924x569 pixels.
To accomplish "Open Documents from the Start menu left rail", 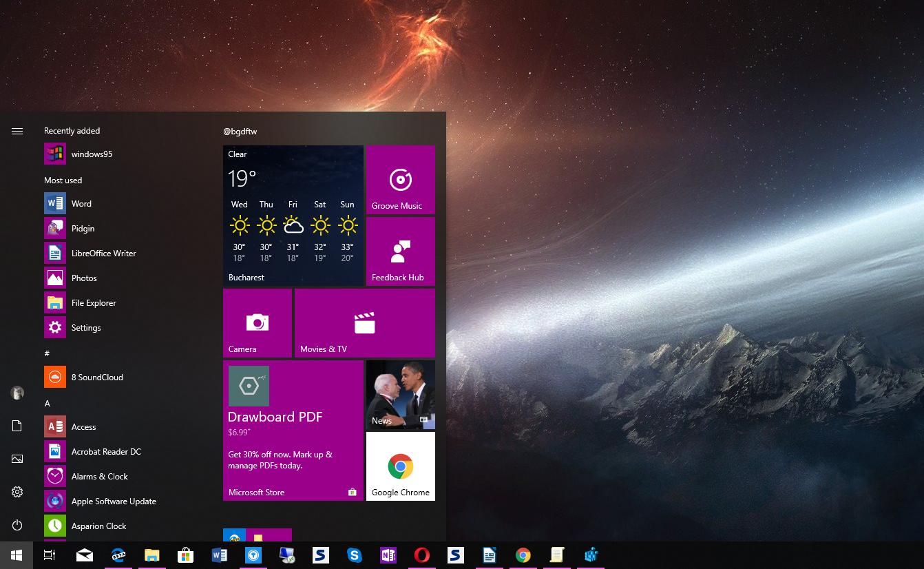I will pyautogui.click(x=17, y=426).
